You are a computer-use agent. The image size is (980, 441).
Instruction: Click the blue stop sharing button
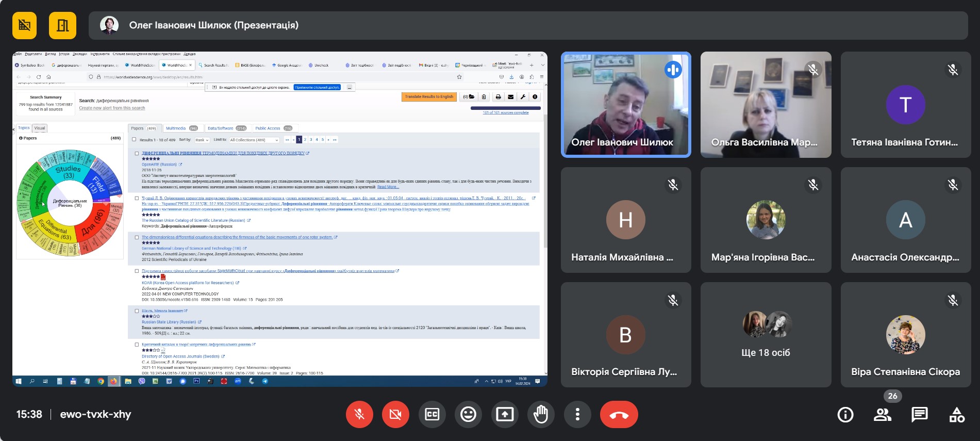[318, 87]
